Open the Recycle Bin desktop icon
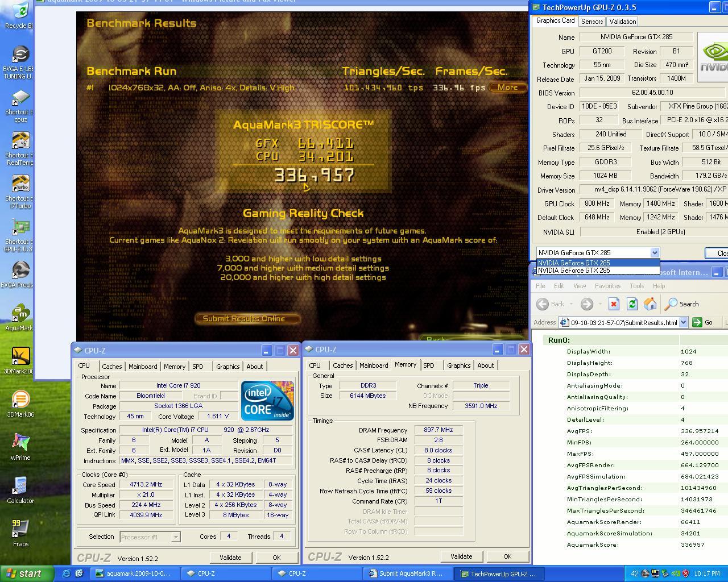Screen dimensions: 728x582 [x=20, y=13]
